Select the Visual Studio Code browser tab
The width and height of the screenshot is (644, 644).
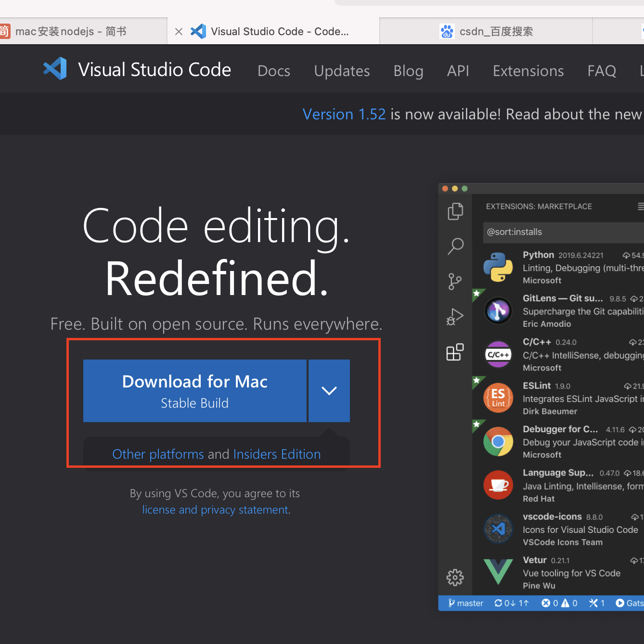[273, 31]
